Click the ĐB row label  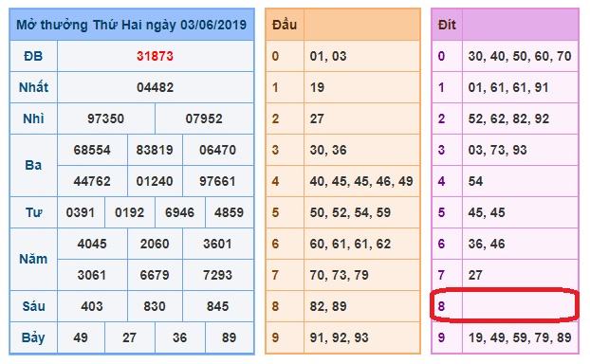click(33, 56)
